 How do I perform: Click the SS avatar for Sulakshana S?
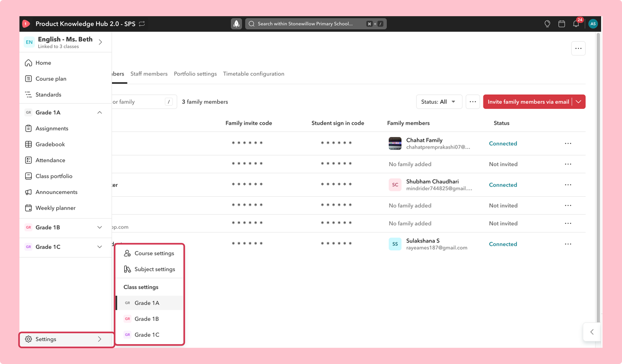pyautogui.click(x=395, y=244)
